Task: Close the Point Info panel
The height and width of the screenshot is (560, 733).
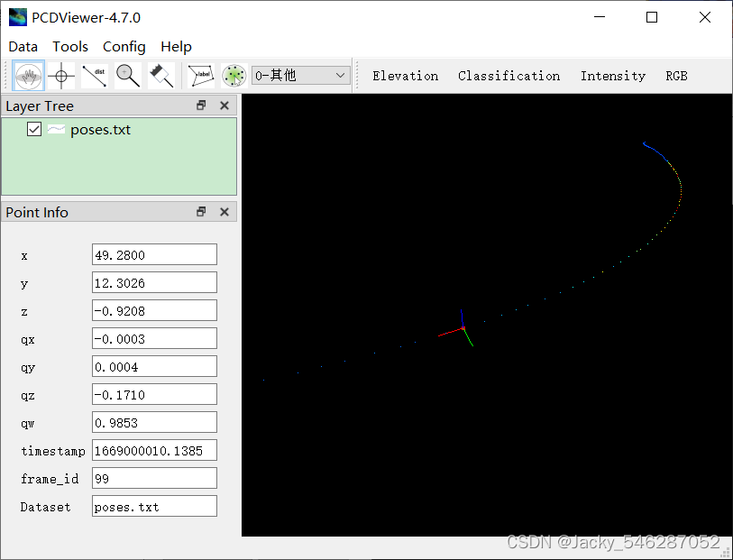Action: tap(224, 212)
